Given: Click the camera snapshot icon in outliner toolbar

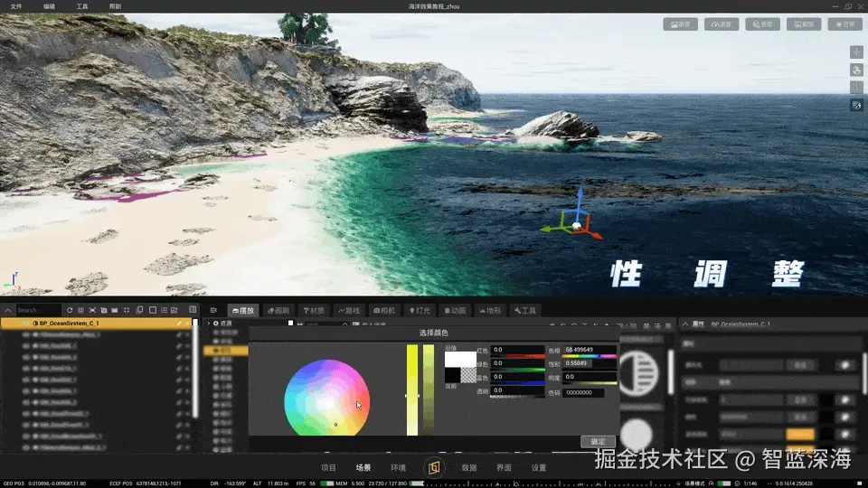Looking at the screenshot, I should point(103,310).
